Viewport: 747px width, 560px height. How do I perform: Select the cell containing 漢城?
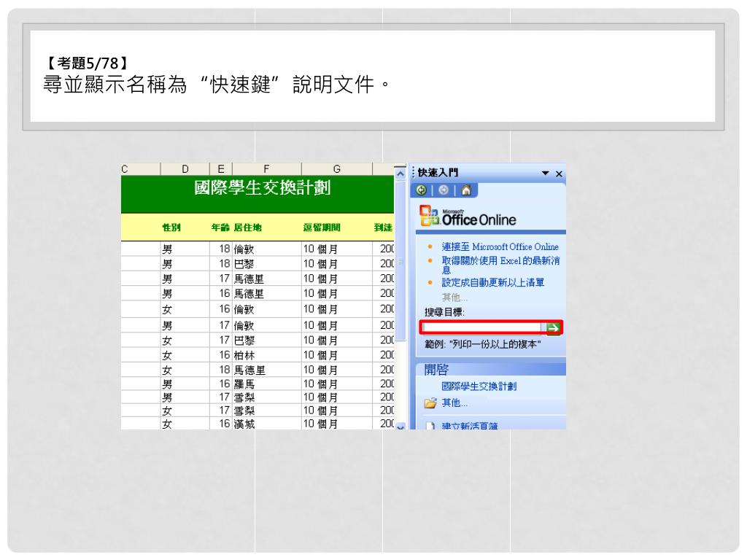coord(267,424)
